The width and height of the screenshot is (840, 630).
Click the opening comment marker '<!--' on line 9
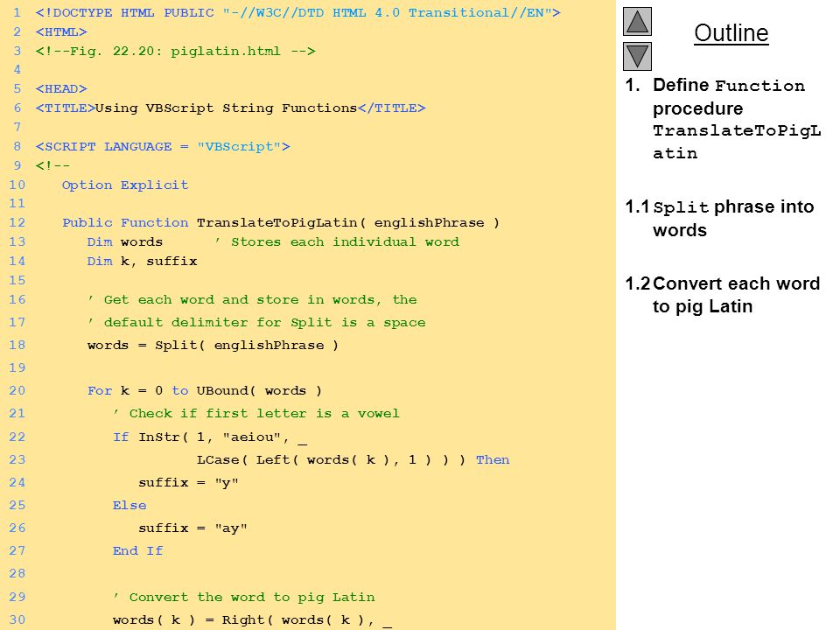(x=52, y=166)
